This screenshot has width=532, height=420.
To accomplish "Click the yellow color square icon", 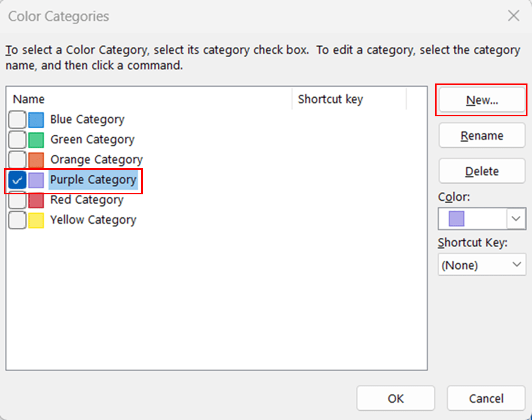I will tap(36, 220).
